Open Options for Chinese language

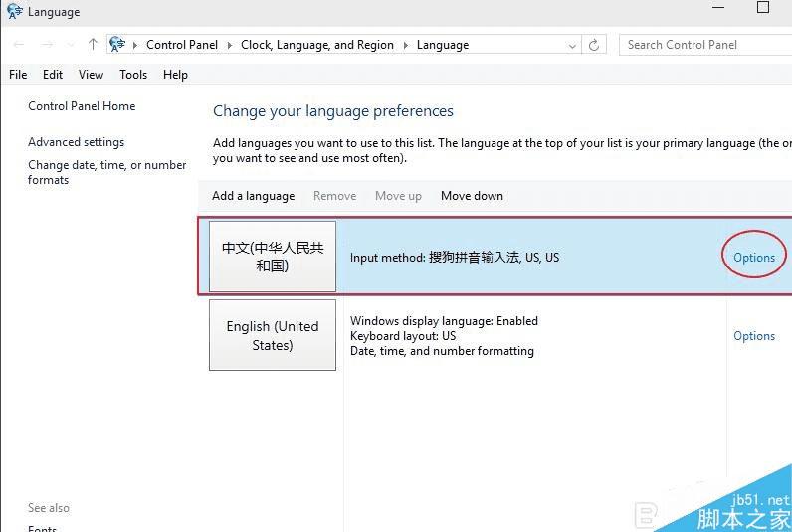(754, 258)
